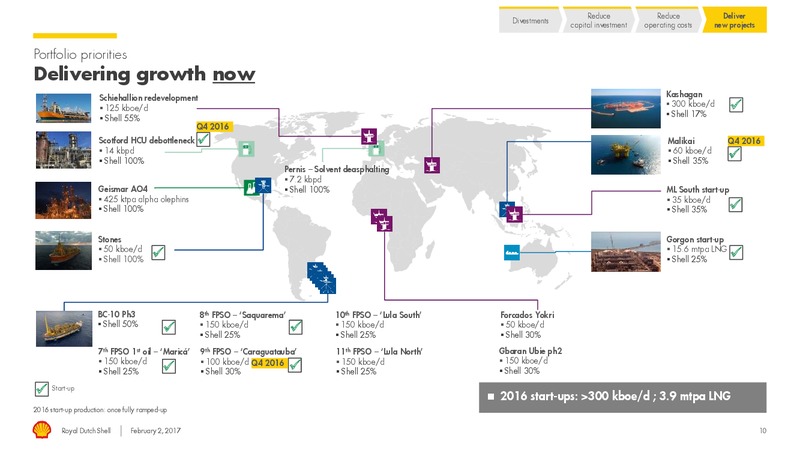The height and width of the screenshot is (450, 800).
Task: Click the green chemicals plant icon at Gulf Coast
Action: click(x=250, y=188)
